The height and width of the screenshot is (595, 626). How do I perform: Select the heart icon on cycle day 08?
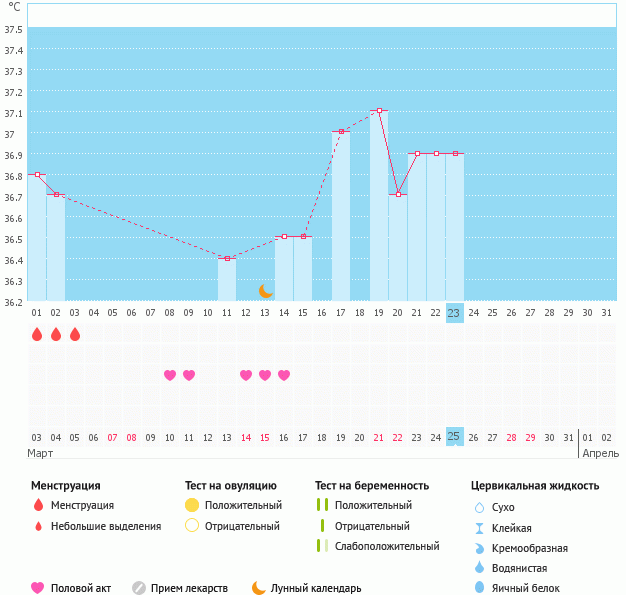tap(170, 375)
